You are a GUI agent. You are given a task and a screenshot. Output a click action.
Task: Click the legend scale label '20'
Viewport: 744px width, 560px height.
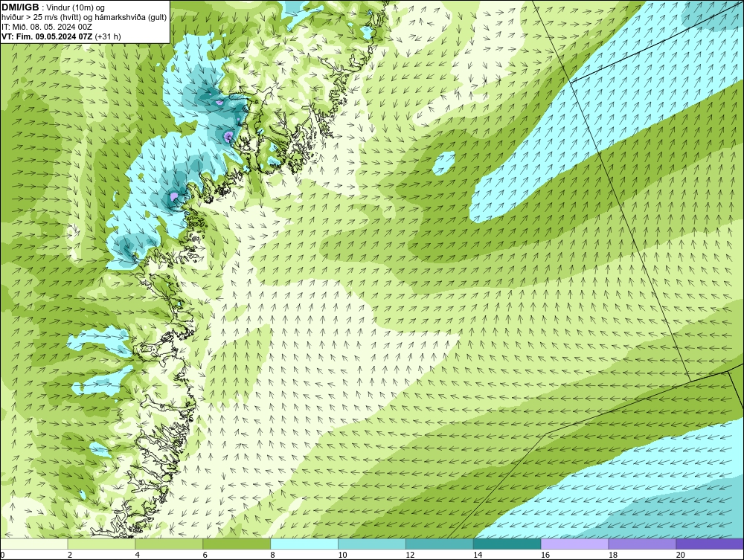pyautogui.click(x=681, y=555)
